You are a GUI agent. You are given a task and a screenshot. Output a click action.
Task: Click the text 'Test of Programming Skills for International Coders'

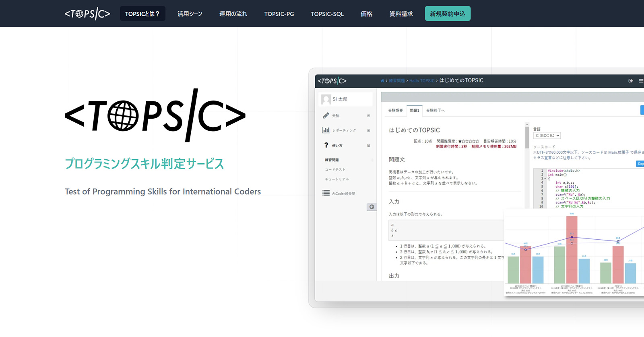[163, 191]
